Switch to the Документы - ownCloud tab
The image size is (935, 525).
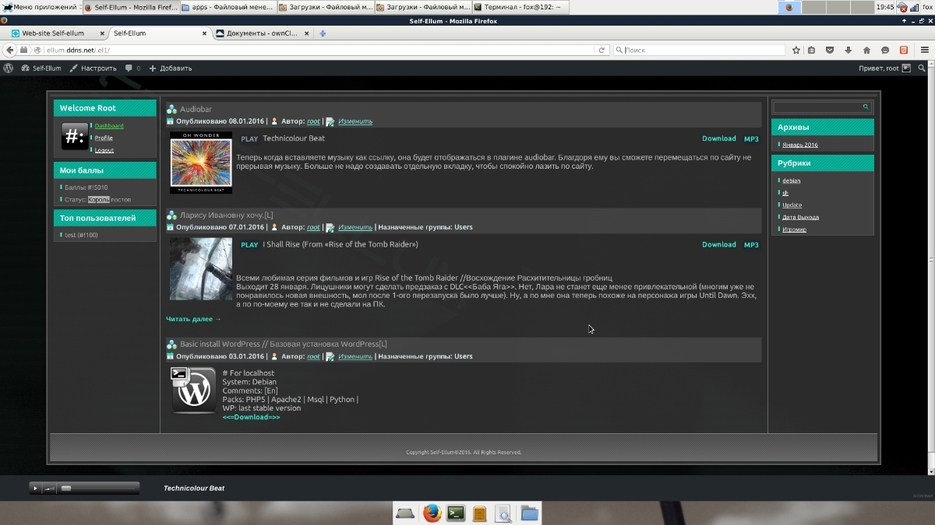click(x=261, y=33)
